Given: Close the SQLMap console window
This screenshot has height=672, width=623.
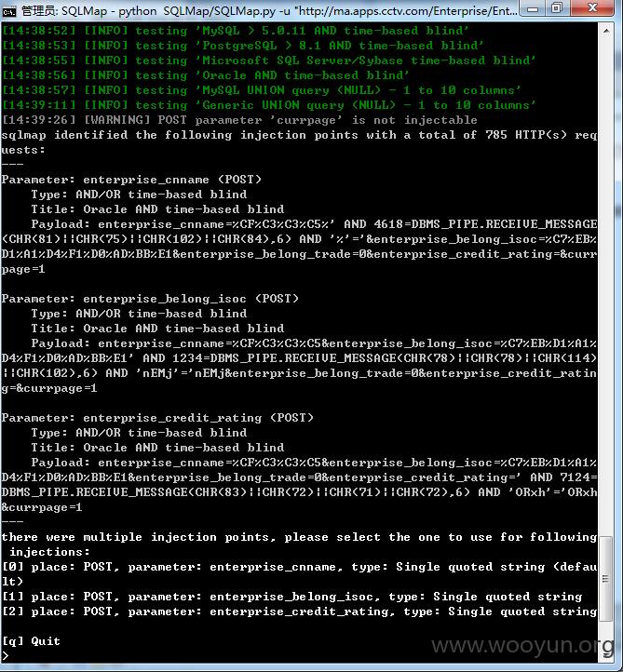Looking at the screenshot, I should click(592, 7).
